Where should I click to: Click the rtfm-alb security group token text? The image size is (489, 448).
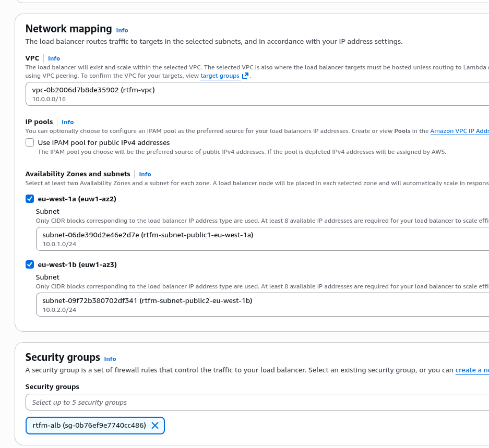[89, 426]
